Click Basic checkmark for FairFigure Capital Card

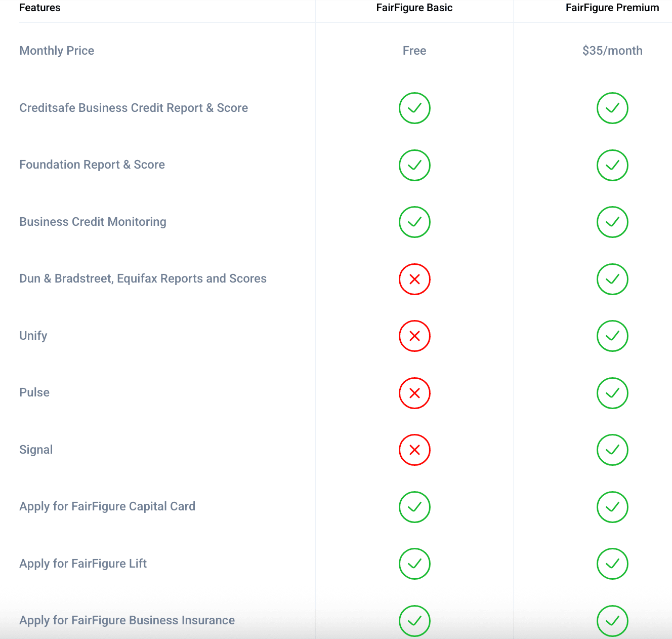[x=414, y=507]
